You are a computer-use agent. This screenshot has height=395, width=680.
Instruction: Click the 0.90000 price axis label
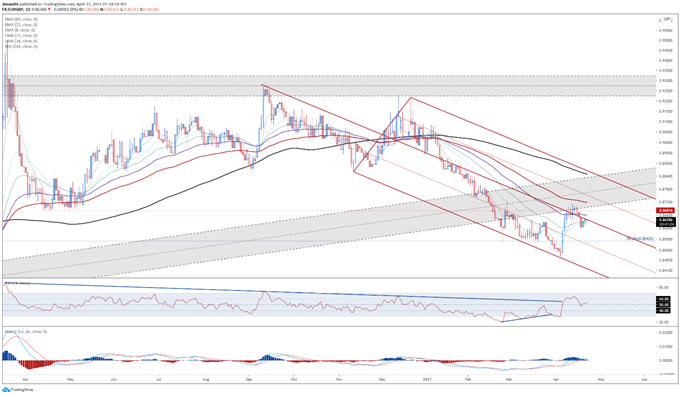tap(666, 142)
